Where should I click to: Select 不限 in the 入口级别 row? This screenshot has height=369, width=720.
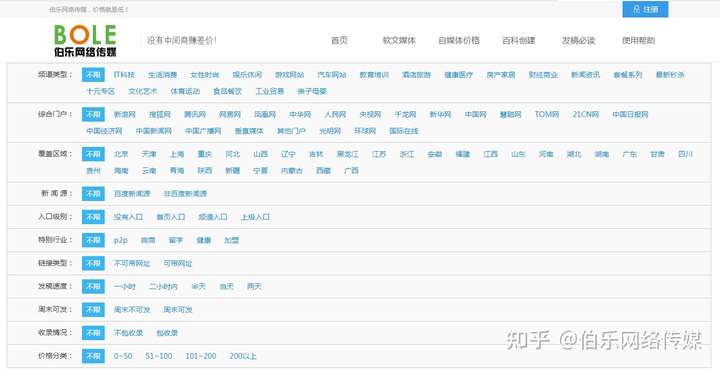coord(93,217)
